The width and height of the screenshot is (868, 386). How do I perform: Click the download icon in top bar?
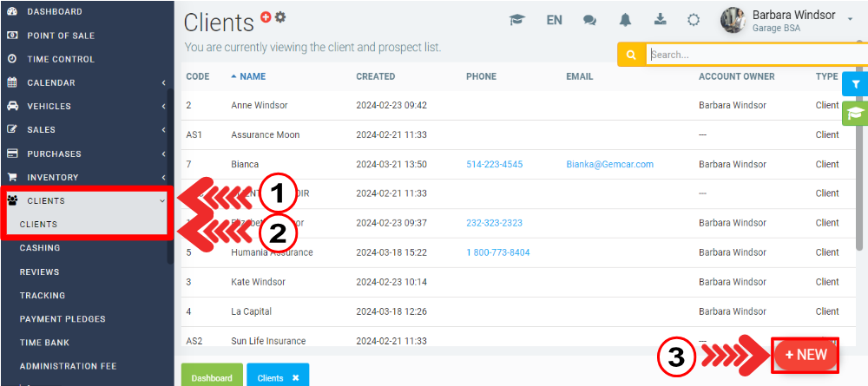pos(659,20)
